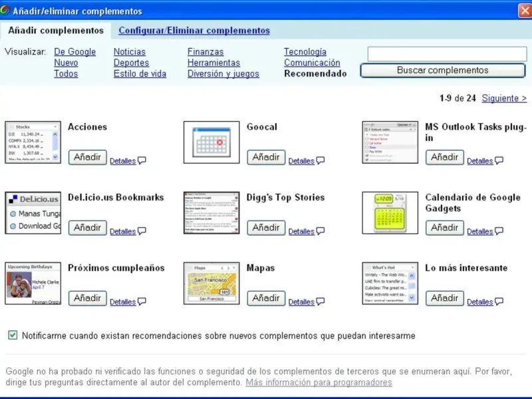Add the Próximos cumpleaños gadget
532x399 pixels.
(88, 298)
